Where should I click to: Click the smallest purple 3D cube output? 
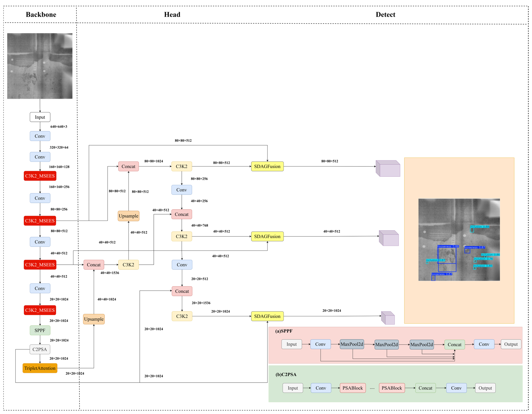coord(388,318)
